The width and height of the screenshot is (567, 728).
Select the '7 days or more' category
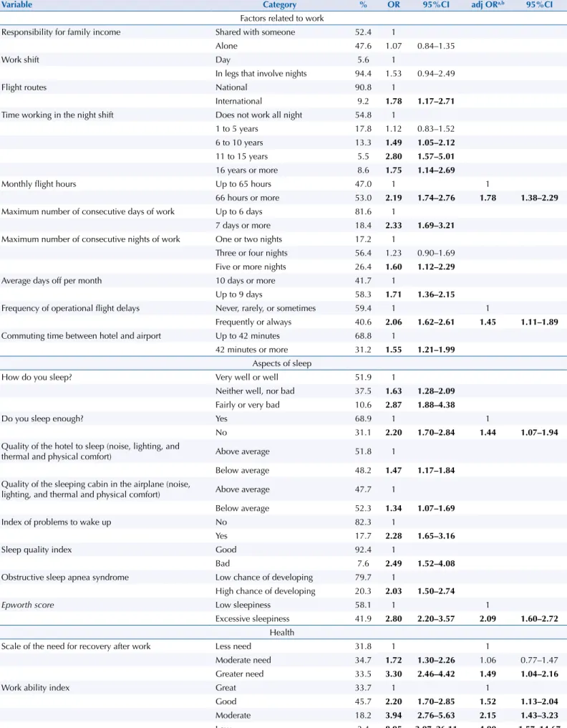(x=243, y=226)
